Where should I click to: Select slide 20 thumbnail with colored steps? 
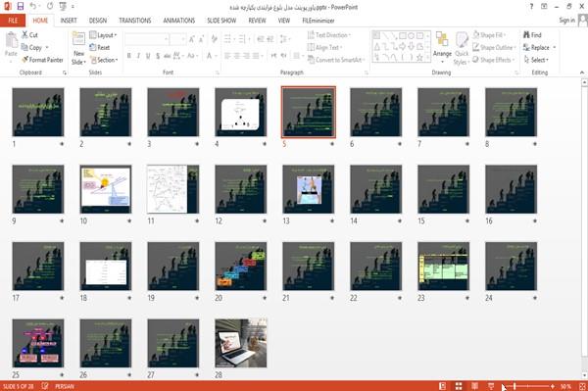[241, 267]
